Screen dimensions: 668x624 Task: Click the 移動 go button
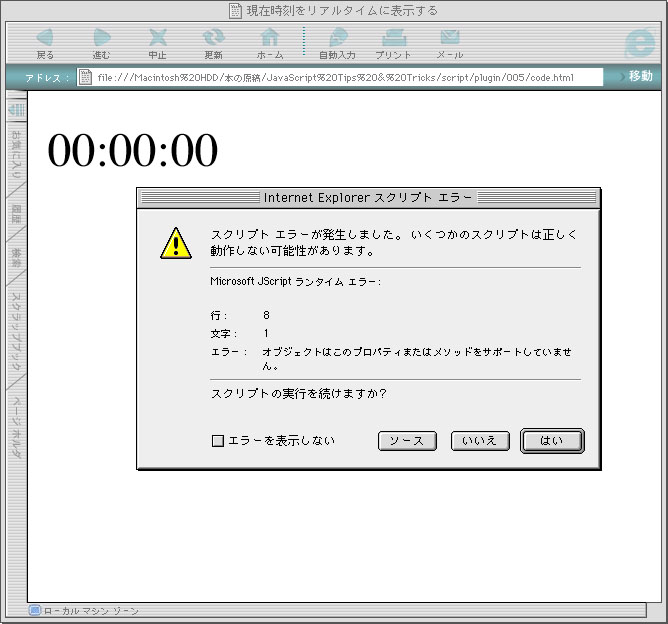tap(640, 77)
